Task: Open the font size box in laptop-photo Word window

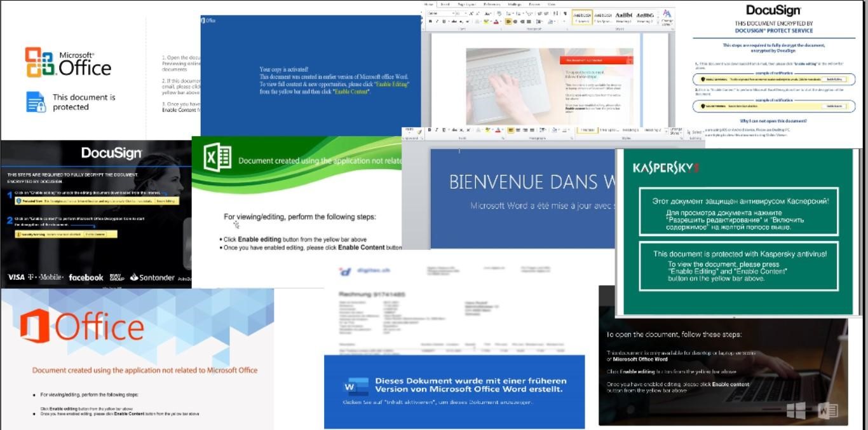Action: click(x=463, y=13)
